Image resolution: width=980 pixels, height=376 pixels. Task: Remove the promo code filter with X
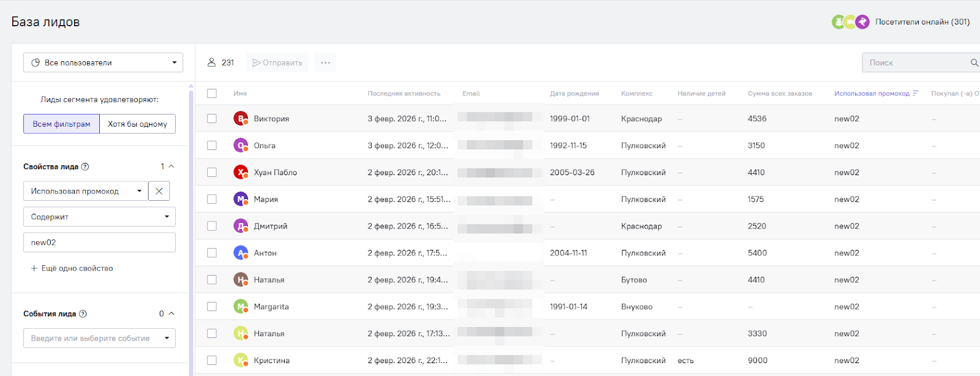pyautogui.click(x=159, y=191)
